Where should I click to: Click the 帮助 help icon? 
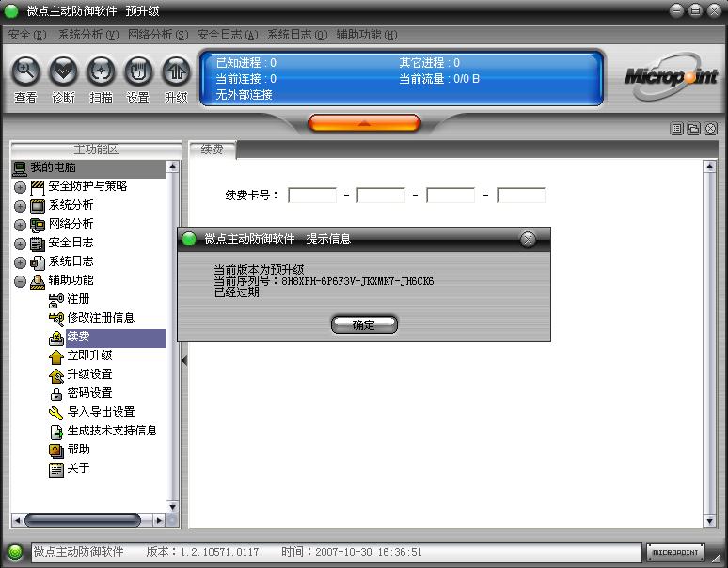[56, 450]
